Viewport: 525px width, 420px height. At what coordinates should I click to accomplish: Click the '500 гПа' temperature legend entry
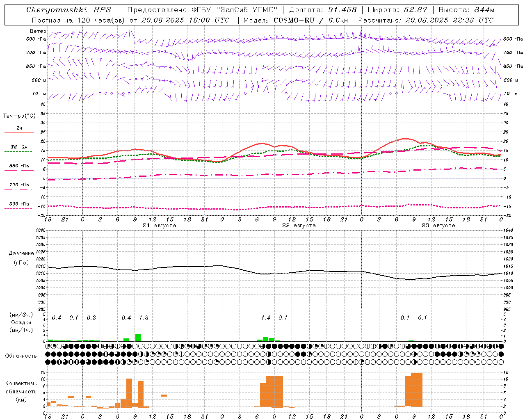[19, 204]
